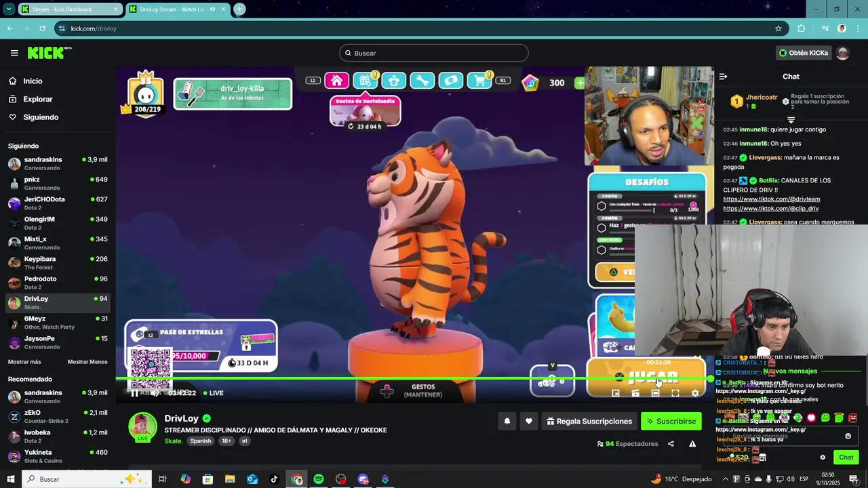Click the Obtén KICKs button

(x=804, y=53)
